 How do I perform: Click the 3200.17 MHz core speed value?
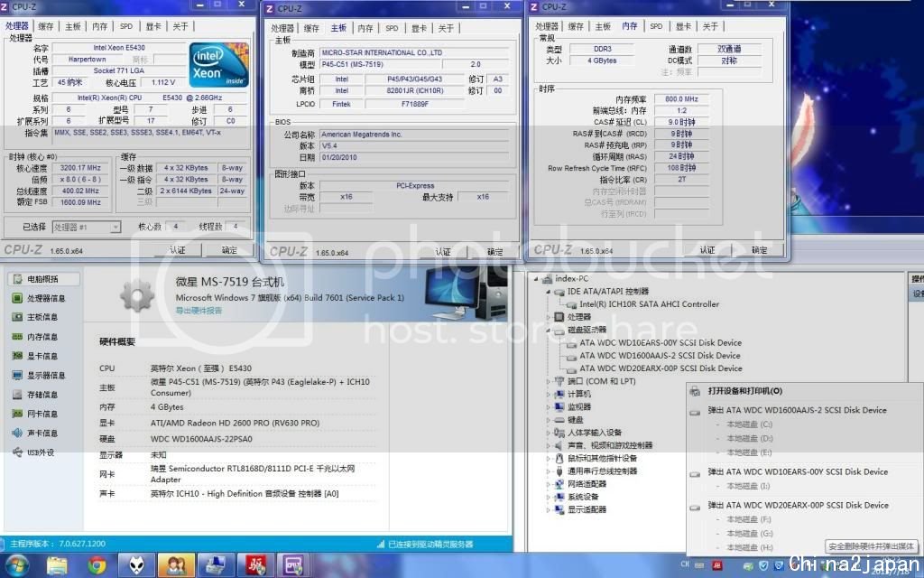80,168
